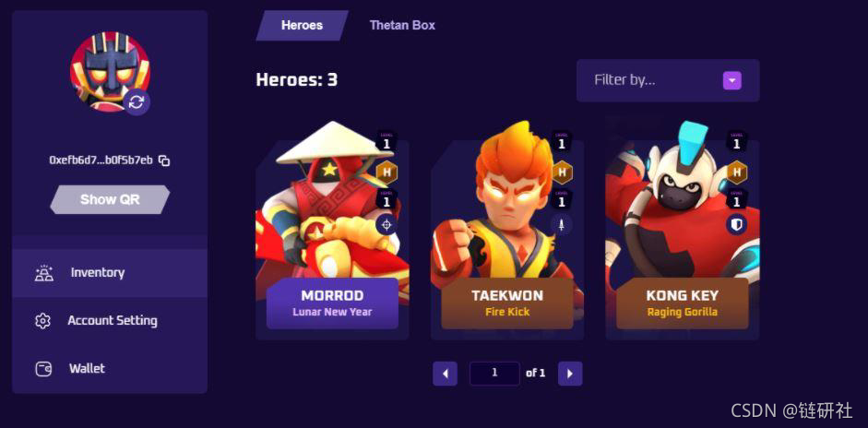Viewport: 868px width, 428px height.
Task: Click the Wallet icon in sidebar
Action: pos(43,369)
